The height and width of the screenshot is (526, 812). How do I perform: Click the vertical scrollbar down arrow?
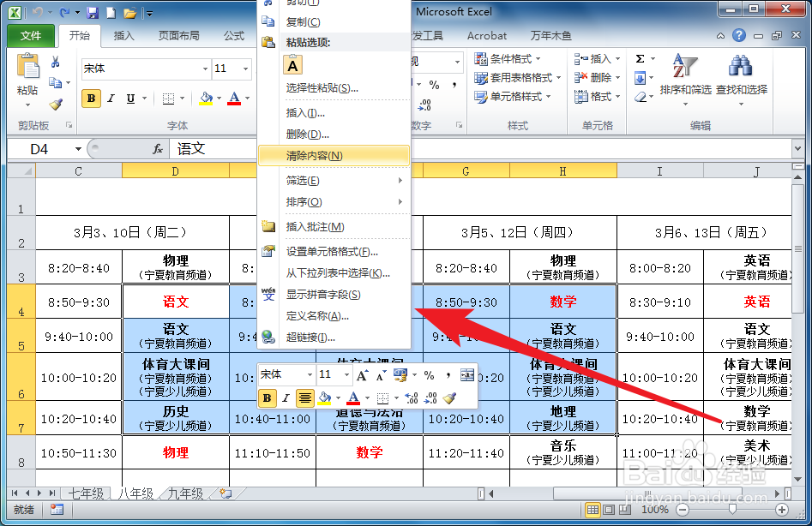coord(798,480)
